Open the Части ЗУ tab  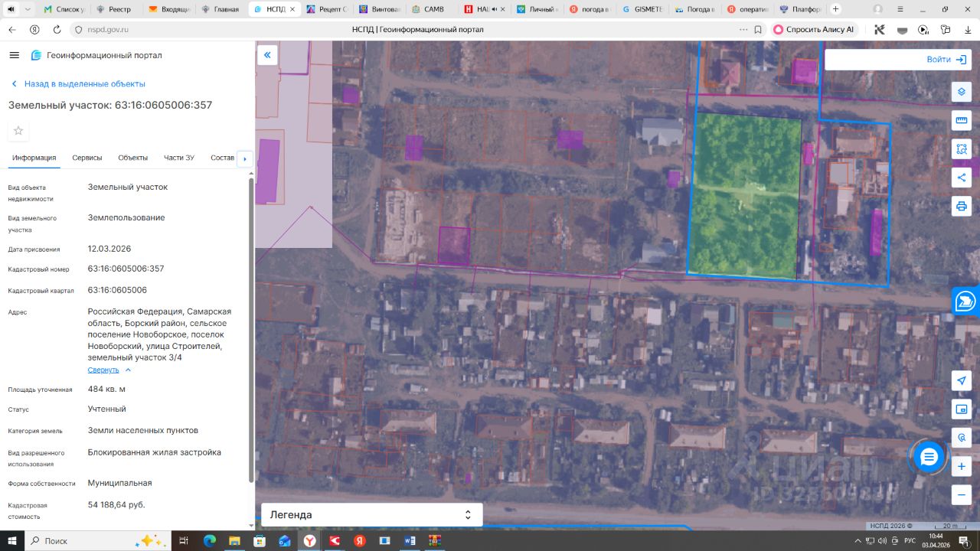tap(179, 158)
